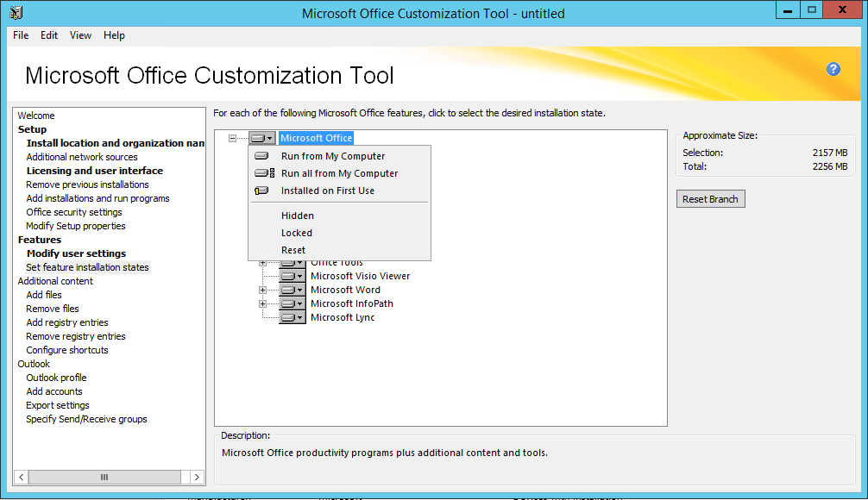Click the Run from My Computer drive icon
The image size is (868, 500).
click(x=262, y=156)
